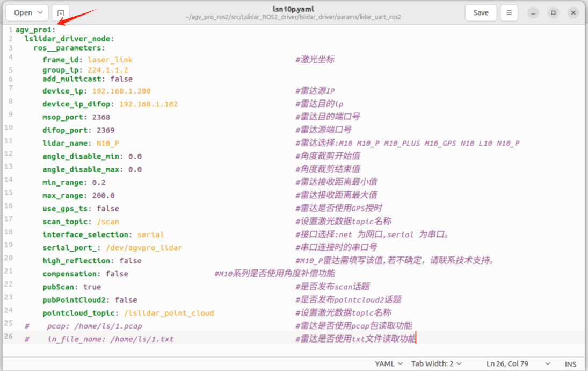The image size is (588, 371).
Task: Expand the Tab Width selector
Action: pyautogui.click(x=437, y=363)
